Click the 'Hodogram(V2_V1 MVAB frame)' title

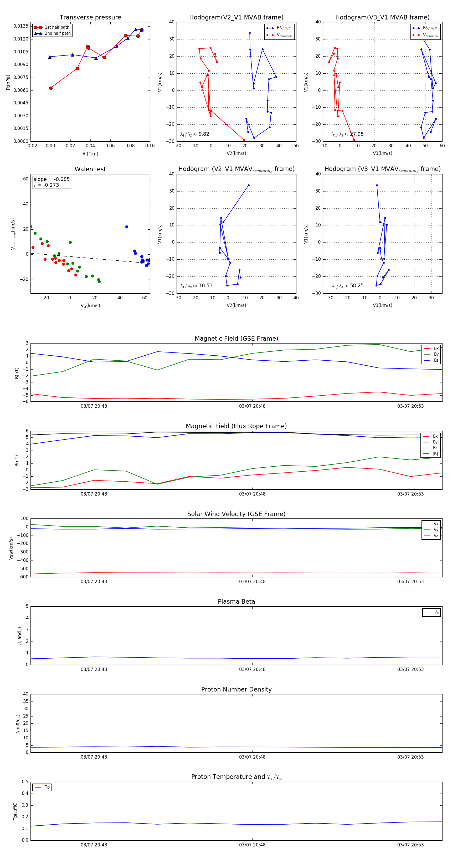coord(236,18)
